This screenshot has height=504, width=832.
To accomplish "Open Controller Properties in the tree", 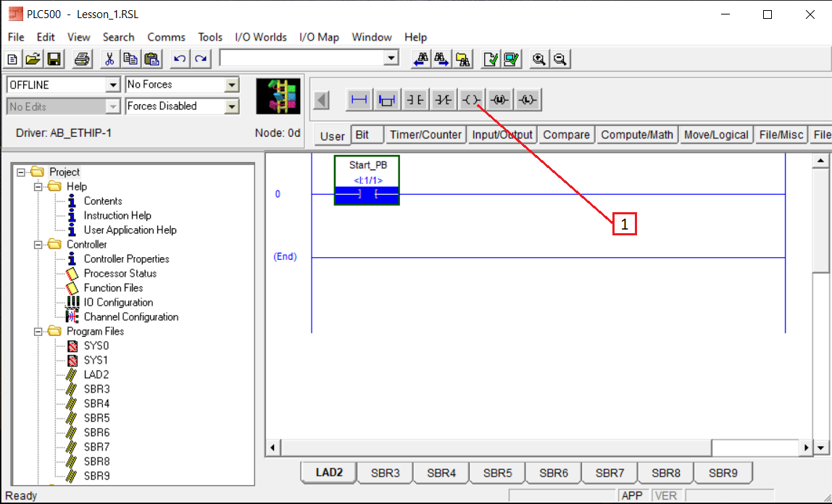I will [x=126, y=259].
